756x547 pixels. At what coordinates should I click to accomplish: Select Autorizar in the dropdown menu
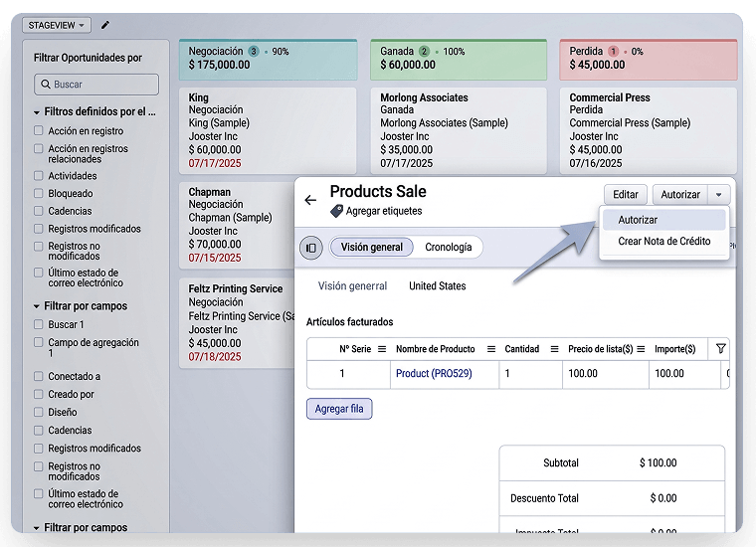(x=663, y=220)
